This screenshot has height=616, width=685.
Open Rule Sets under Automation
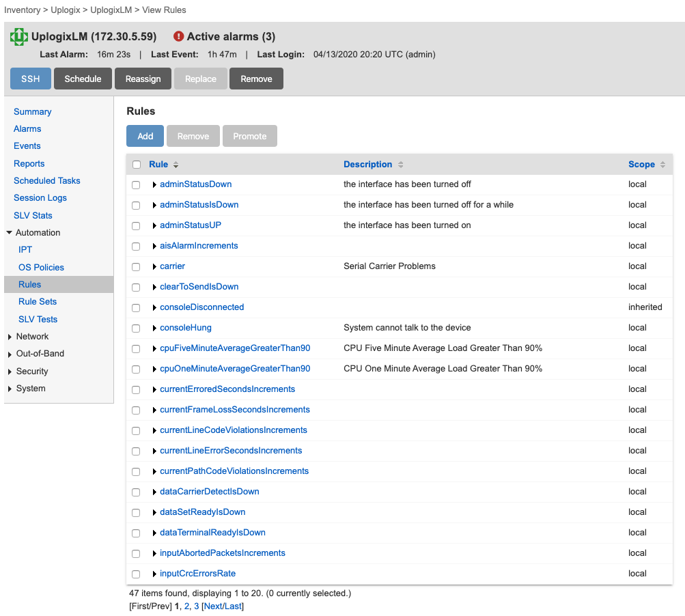pyautogui.click(x=38, y=302)
